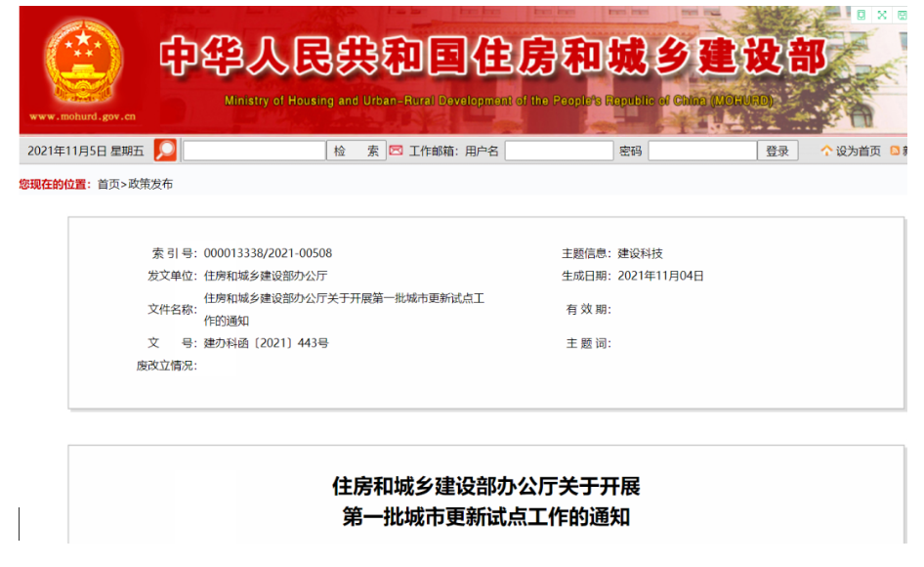Click the 废改立情况 label

(x=166, y=366)
